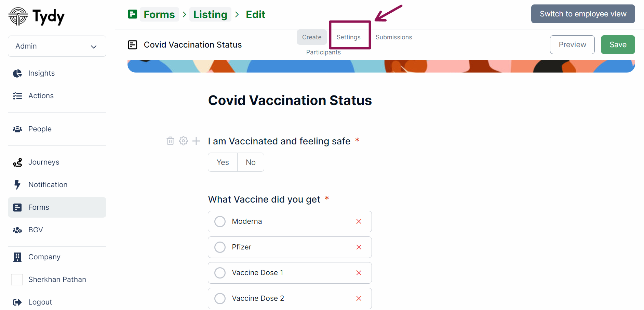Click the Journeys route icon
Screen dimensions: 644x310
tap(17, 162)
